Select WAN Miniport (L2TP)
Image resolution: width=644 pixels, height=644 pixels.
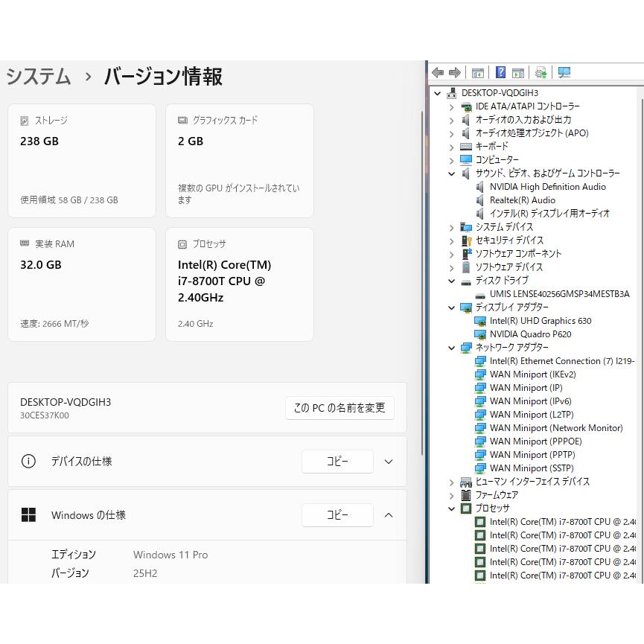click(532, 415)
